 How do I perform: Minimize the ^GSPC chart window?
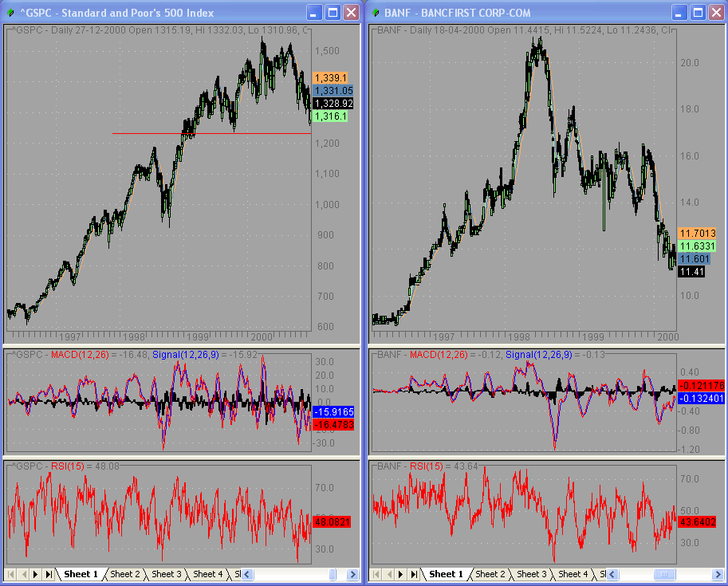point(314,13)
